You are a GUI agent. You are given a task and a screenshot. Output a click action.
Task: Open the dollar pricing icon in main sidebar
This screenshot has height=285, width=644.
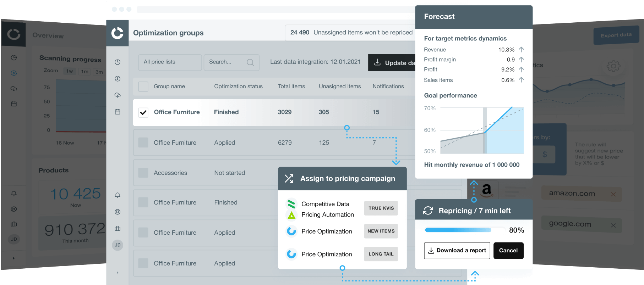pyautogui.click(x=118, y=79)
